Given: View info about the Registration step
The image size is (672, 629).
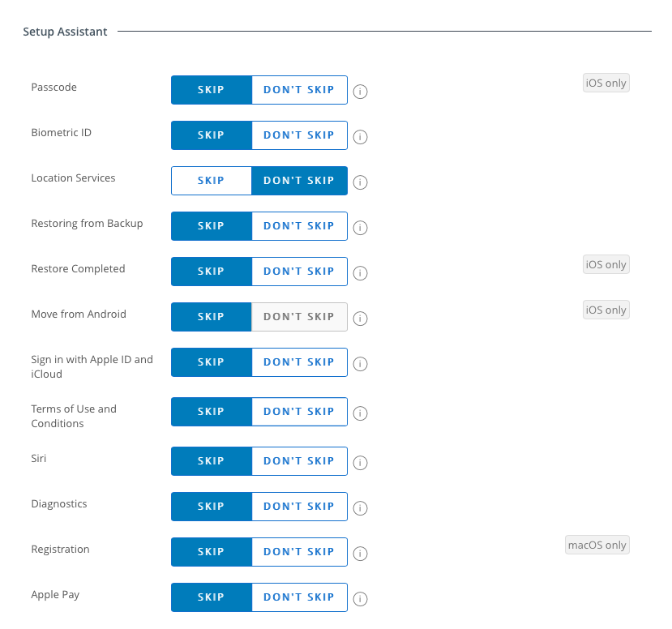Looking at the screenshot, I should coord(360,553).
